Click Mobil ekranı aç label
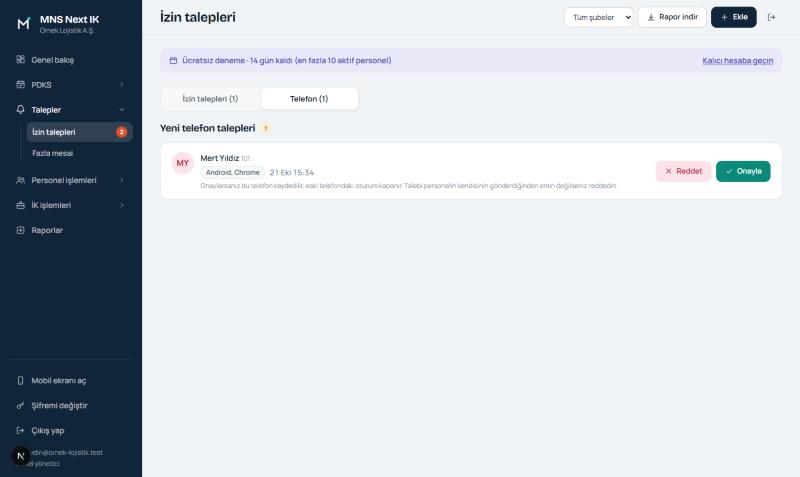 pyautogui.click(x=59, y=381)
